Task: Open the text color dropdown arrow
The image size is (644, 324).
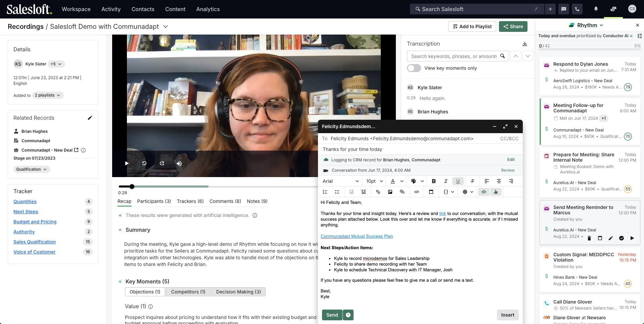Action: coord(402,181)
